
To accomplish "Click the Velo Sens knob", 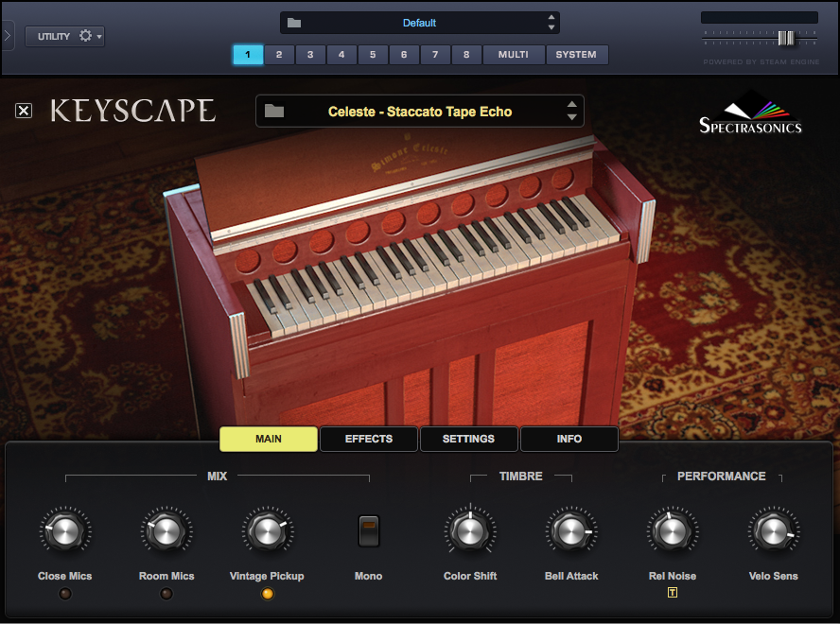I will tap(774, 531).
